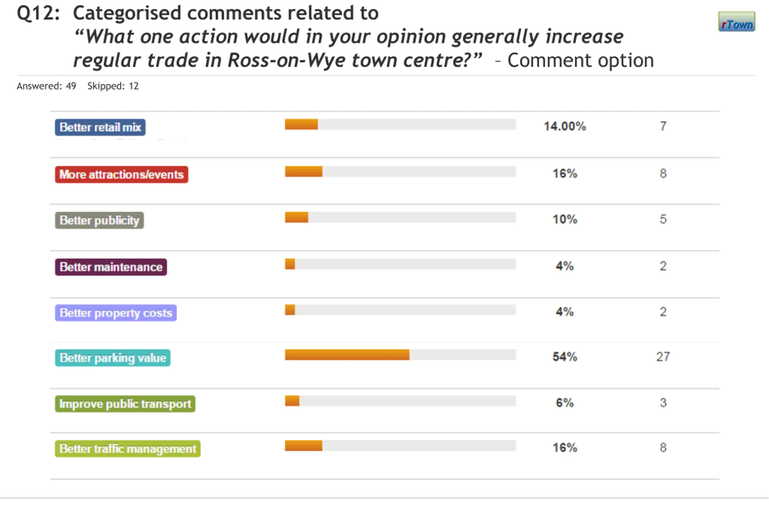
Task: Click the Better maintenance tag
Action: point(111,267)
